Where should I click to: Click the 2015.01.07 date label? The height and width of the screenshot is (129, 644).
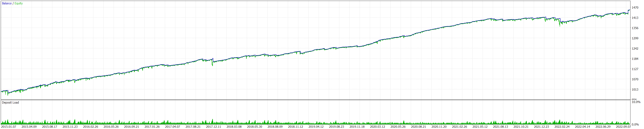click(x=8, y=127)
